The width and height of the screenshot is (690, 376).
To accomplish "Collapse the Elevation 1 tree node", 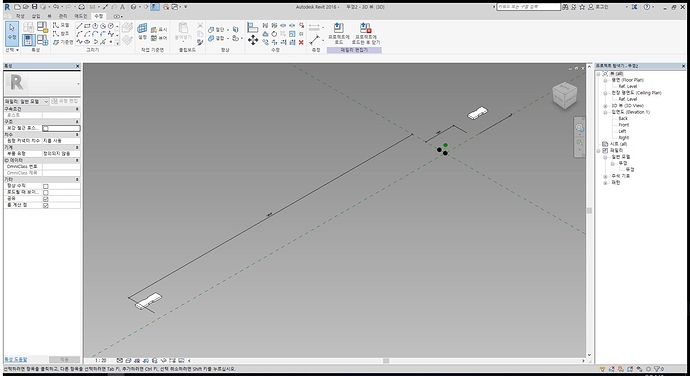I will tap(605, 112).
